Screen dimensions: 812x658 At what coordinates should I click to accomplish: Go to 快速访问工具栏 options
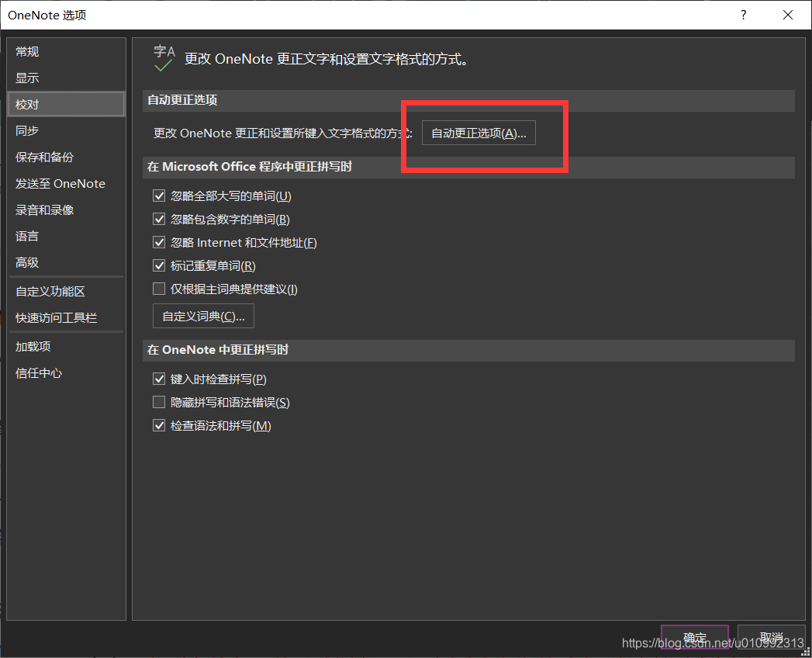coord(66,317)
